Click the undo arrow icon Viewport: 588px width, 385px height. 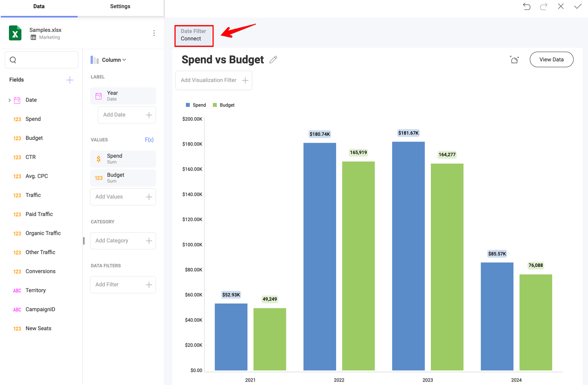tap(527, 6)
